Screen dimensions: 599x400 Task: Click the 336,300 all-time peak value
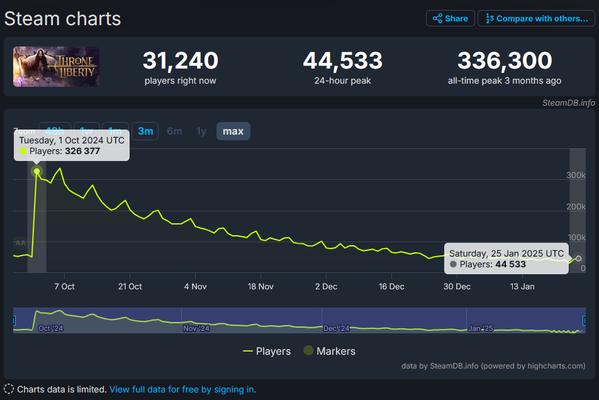pos(505,60)
